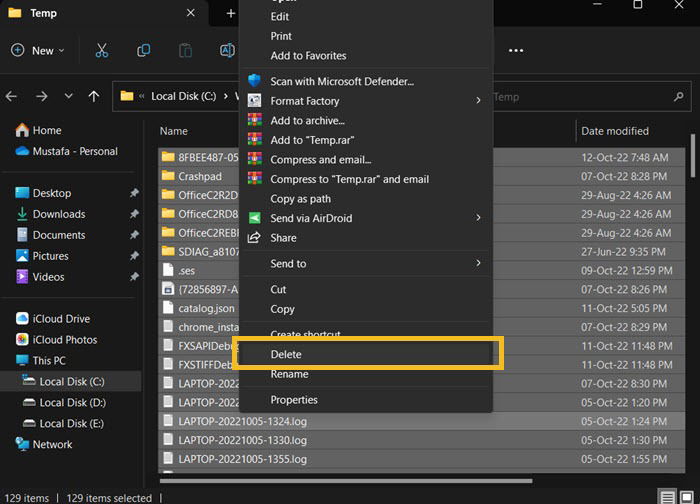Click the search magnifier icon
The image size is (700, 504).
tap(679, 96)
